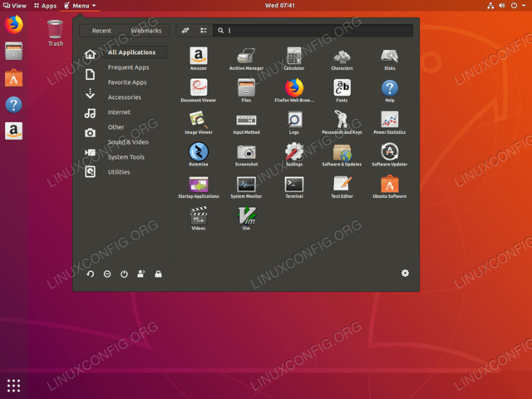Open System Monitor

click(x=246, y=186)
